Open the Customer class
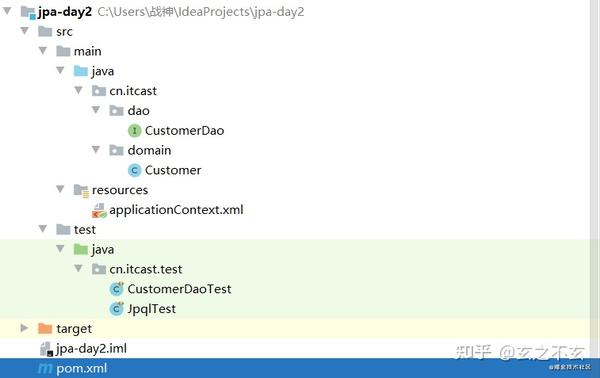The width and height of the screenshot is (600, 378). 173,170
